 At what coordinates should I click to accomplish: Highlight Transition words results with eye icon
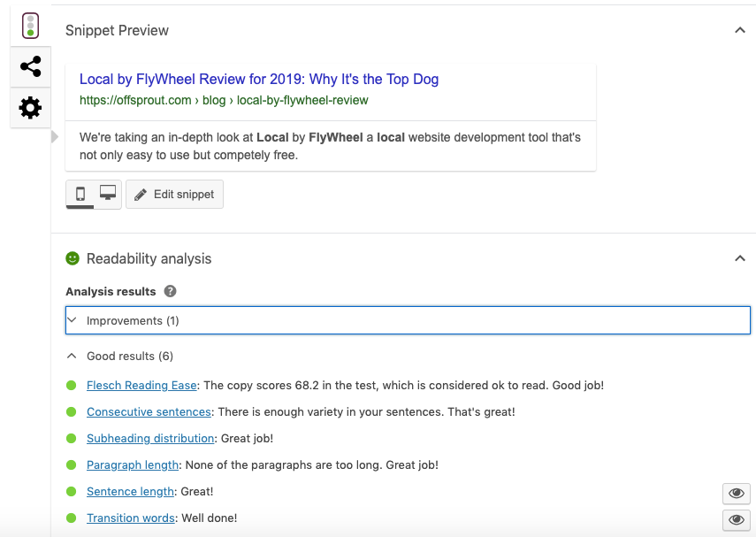point(736,519)
